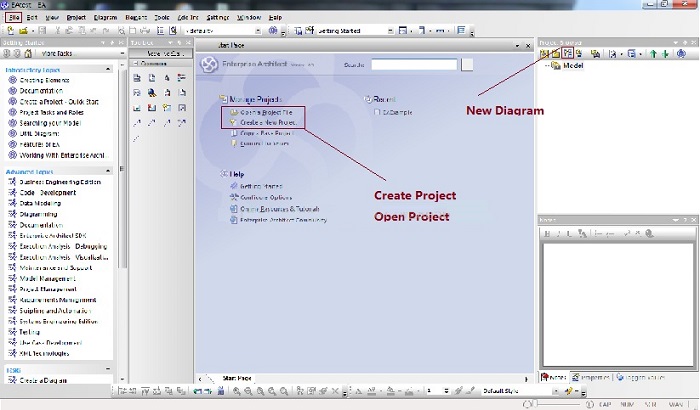Switch to the Notes tab
Viewport: 700px width, 410px height.
coord(554,377)
